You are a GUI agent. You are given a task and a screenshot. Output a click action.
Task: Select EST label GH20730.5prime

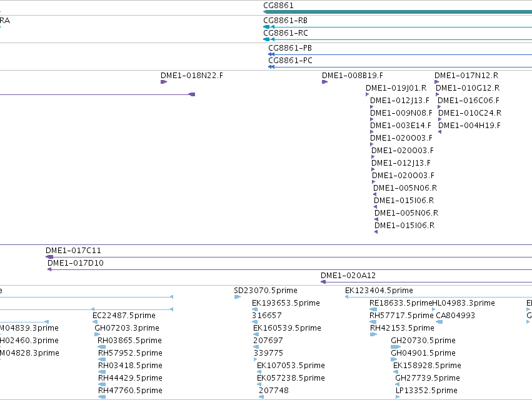[x=423, y=341]
